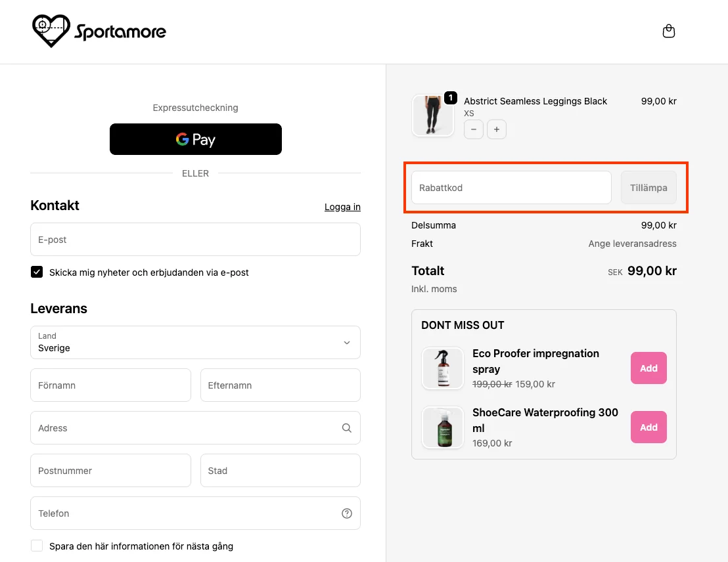Click the Eco Proofer spray thumbnail
The height and width of the screenshot is (562, 728).
(x=443, y=368)
